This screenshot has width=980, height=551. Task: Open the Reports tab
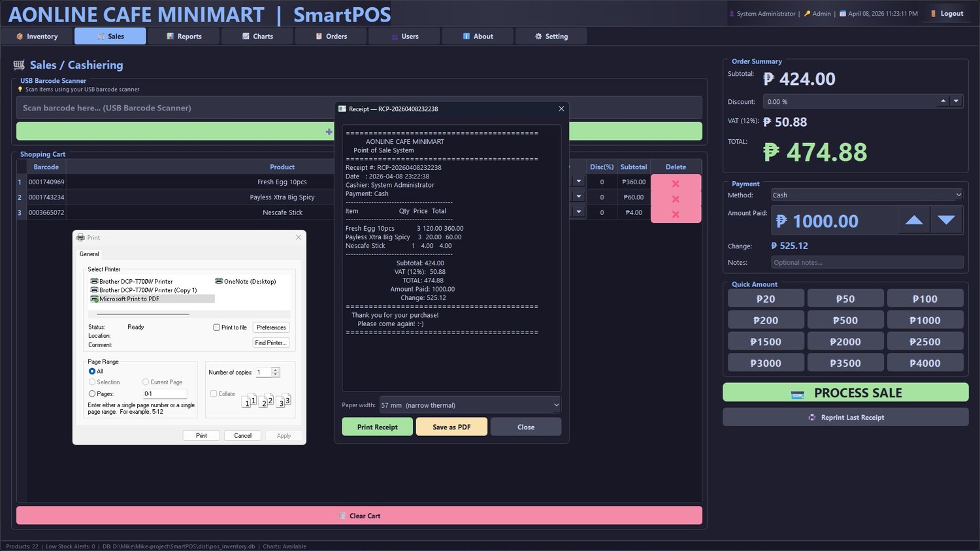pos(184,36)
